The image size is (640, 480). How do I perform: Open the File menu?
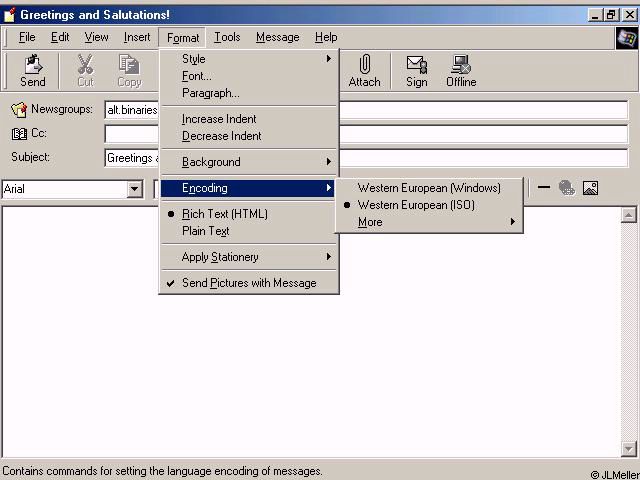click(27, 37)
